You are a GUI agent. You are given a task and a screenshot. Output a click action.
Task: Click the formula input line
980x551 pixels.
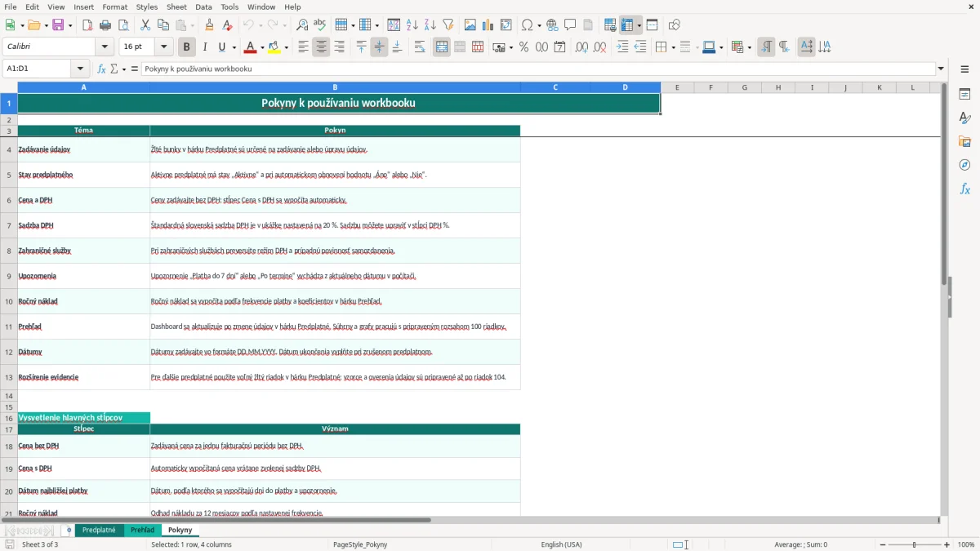click(538, 69)
